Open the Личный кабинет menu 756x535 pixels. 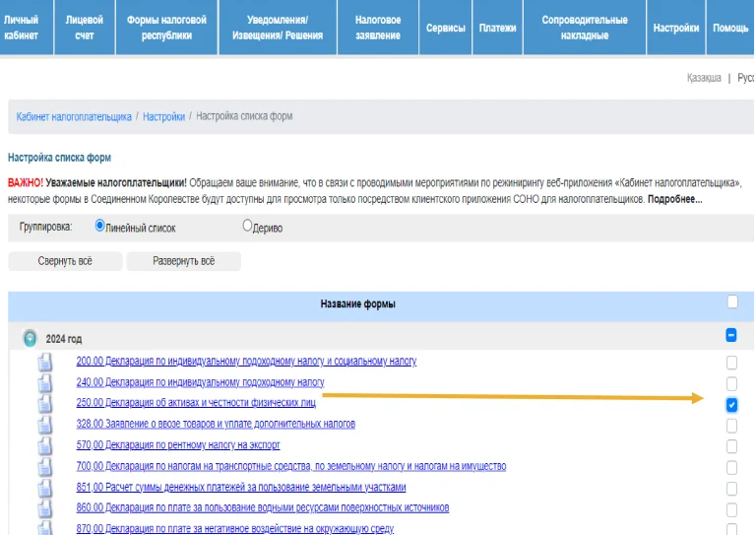[x=26, y=28]
